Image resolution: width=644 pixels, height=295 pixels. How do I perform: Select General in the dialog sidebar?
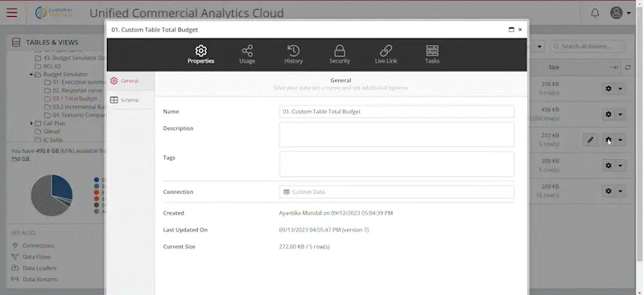(130, 81)
